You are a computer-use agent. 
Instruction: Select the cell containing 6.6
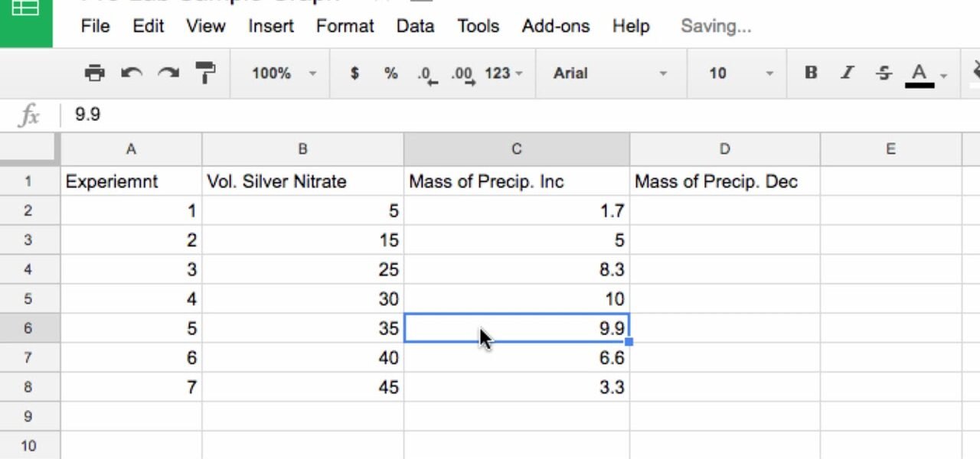click(x=517, y=358)
